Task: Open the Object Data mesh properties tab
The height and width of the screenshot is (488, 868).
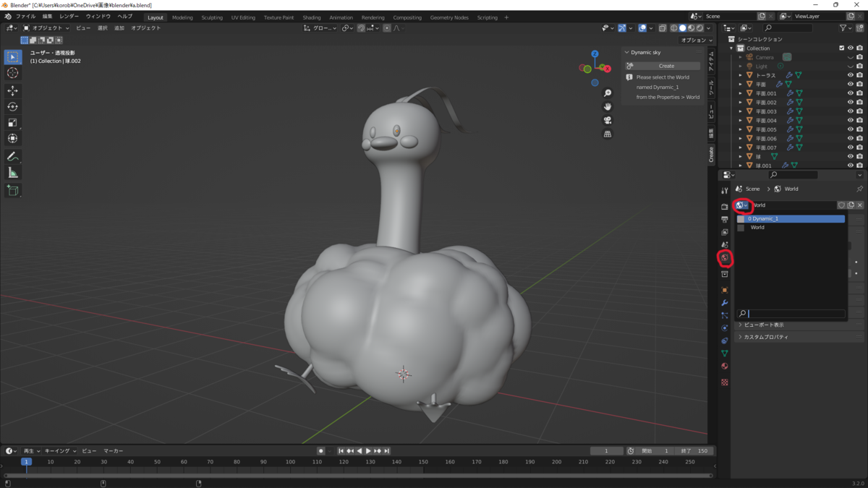Action: pyautogui.click(x=724, y=354)
